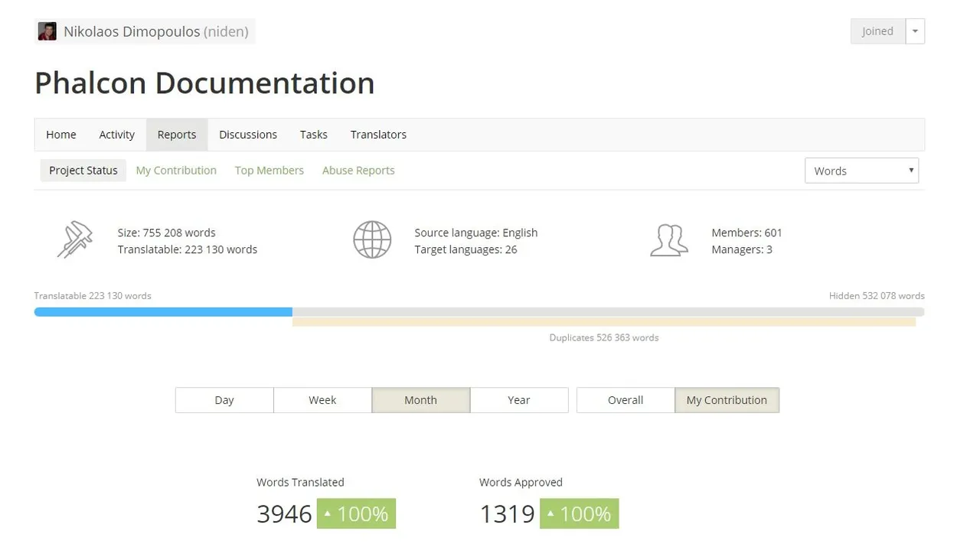The width and height of the screenshot is (980, 547).
Task: Click the 3946 words translated value
Action: pos(284,514)
